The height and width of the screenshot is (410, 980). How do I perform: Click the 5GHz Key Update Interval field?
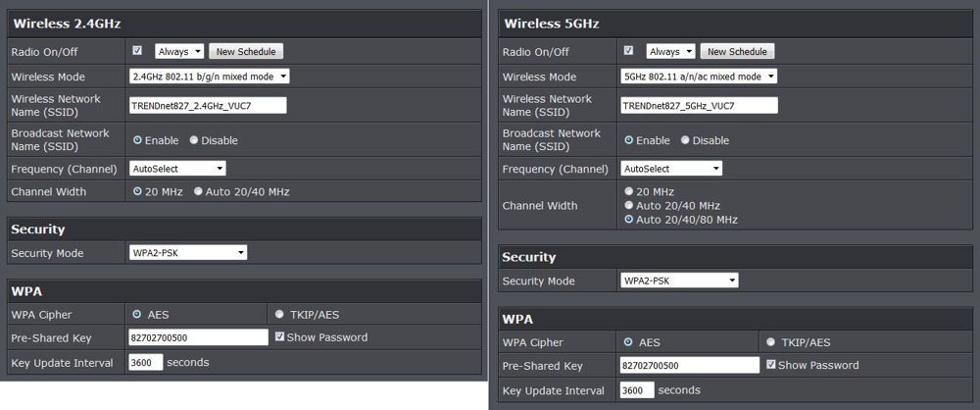[x=637, y=390]
